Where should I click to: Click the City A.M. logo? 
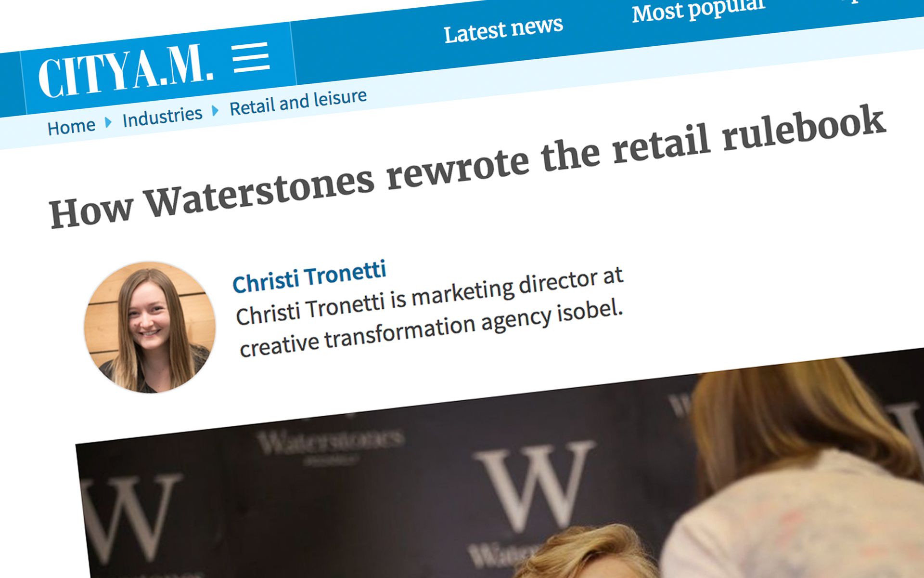coord(126,70)
